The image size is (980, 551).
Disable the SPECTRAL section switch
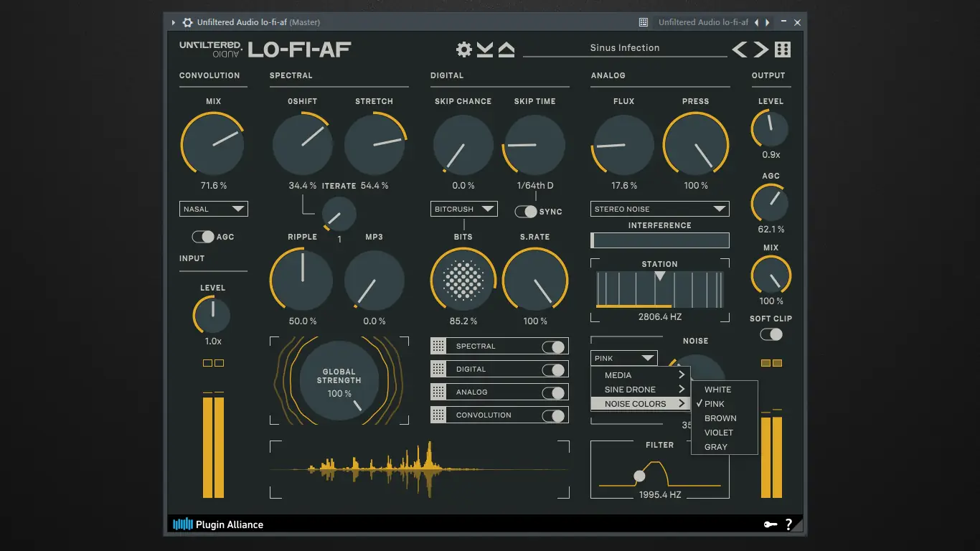pos(553,347)
